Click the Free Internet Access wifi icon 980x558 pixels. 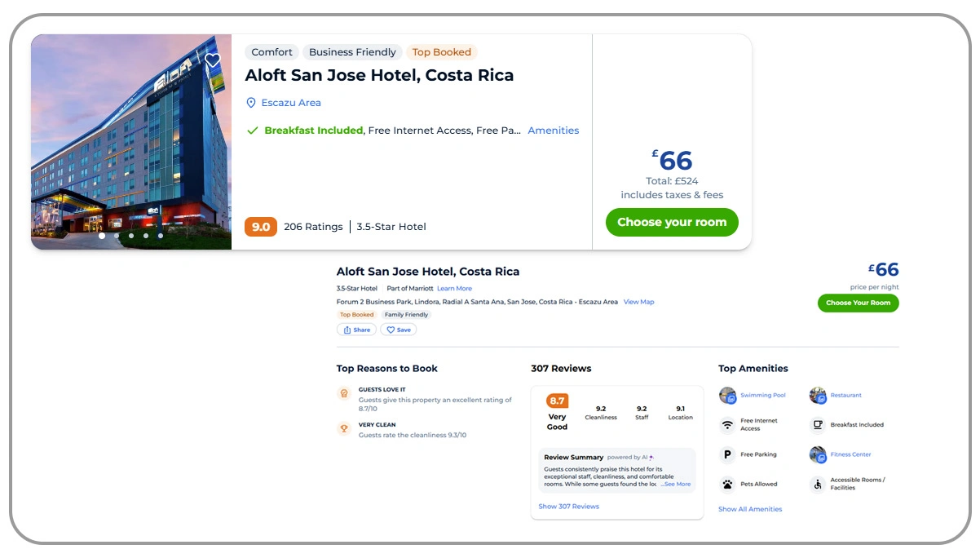727,425
